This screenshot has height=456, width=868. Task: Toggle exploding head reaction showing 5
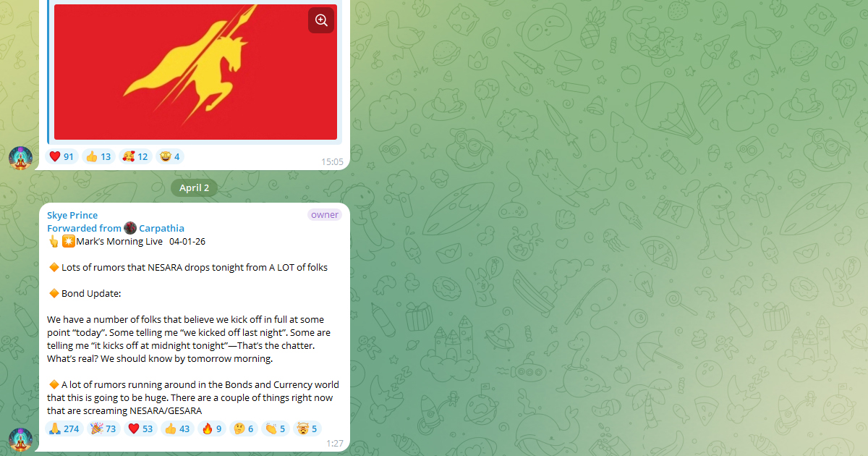(x=307, y=428)
